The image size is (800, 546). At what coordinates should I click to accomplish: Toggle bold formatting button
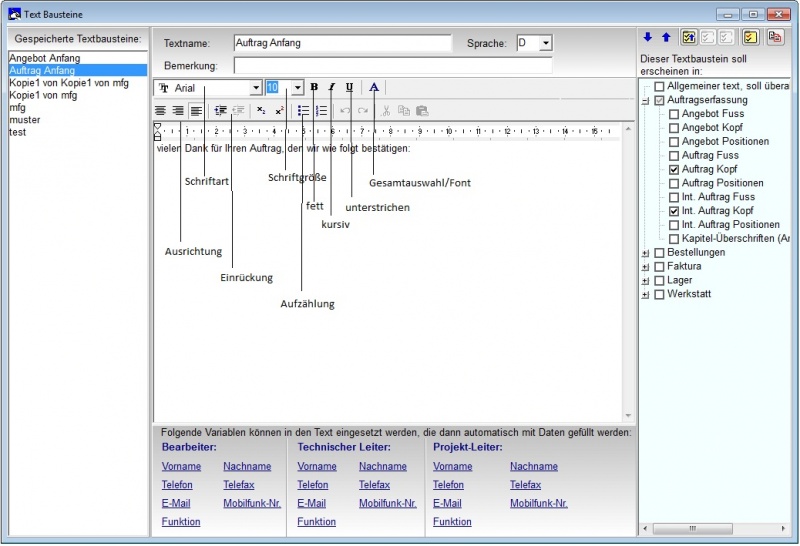tap(314, 87)
